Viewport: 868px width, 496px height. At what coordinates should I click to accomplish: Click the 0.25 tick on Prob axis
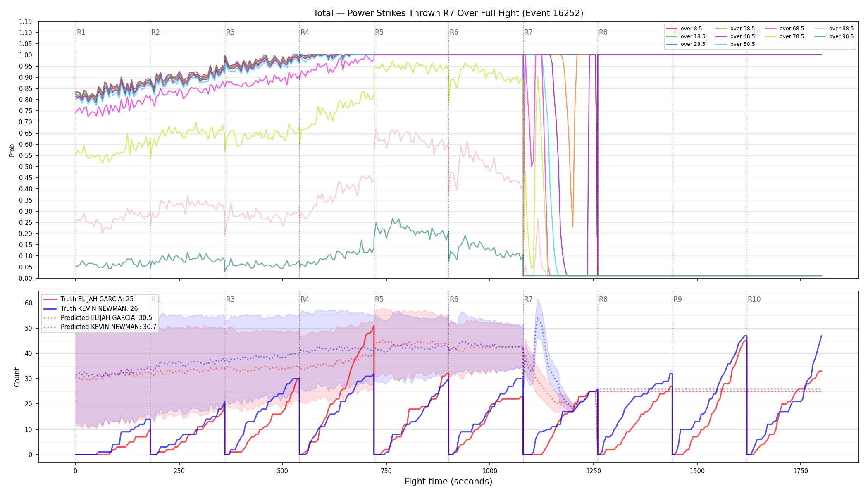pyautogui.click(x=26, y=222)
